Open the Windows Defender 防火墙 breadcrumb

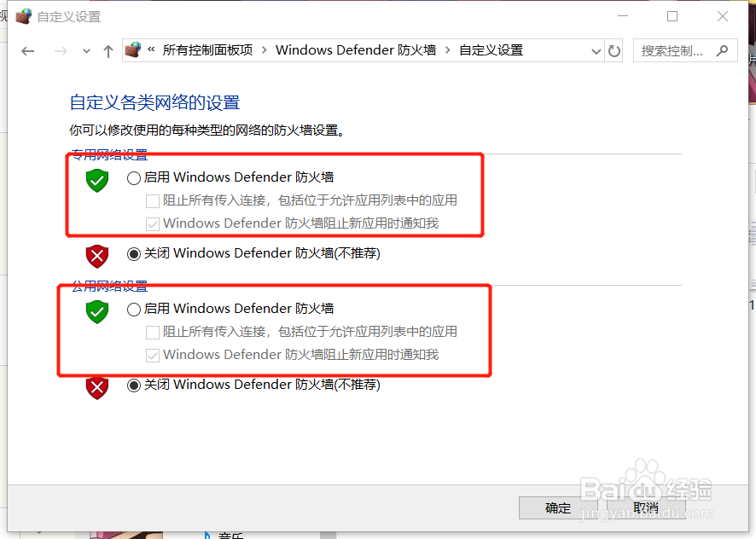click(x=356, y=50)
